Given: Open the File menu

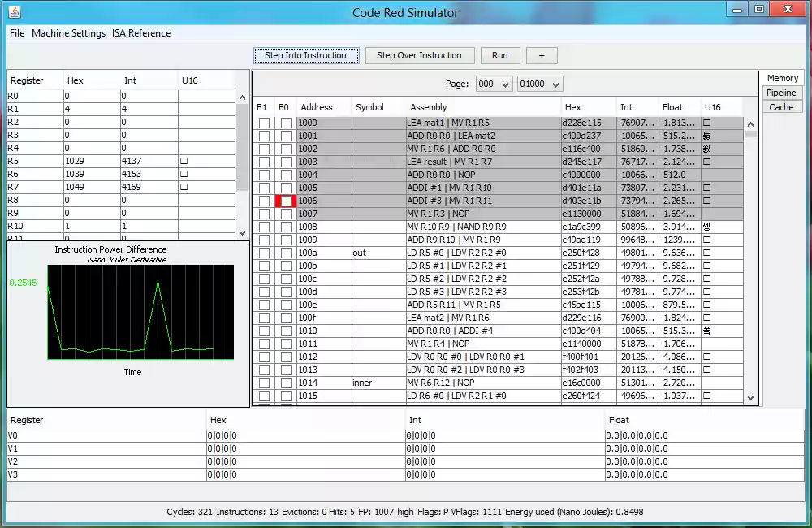Looking at the screenshot, I should (x=16, y=33).
